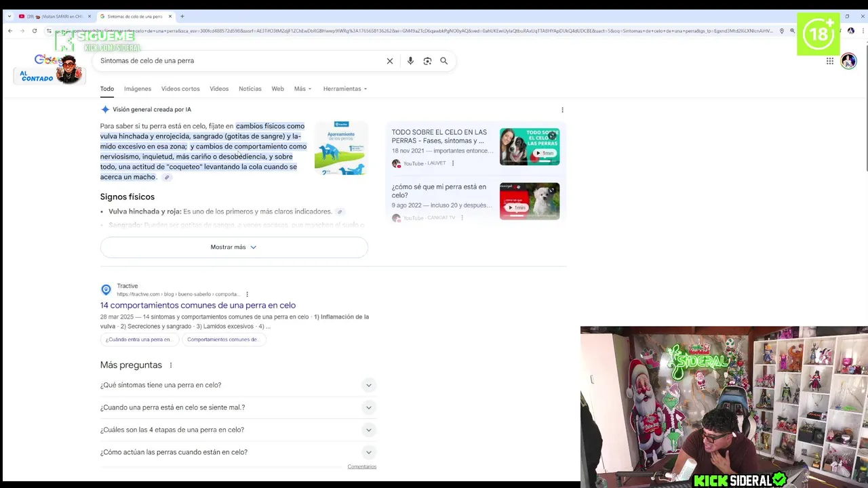Select the Todo search tab
Viewport: 868px width, 488px height.
pos(107,89)
